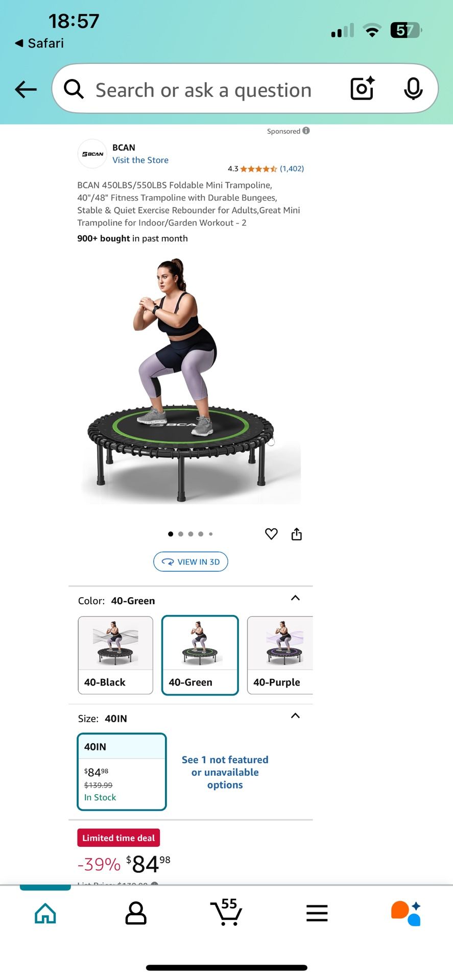
Task: Tap the microphone voice search icon
Action: tap(413, 89)
